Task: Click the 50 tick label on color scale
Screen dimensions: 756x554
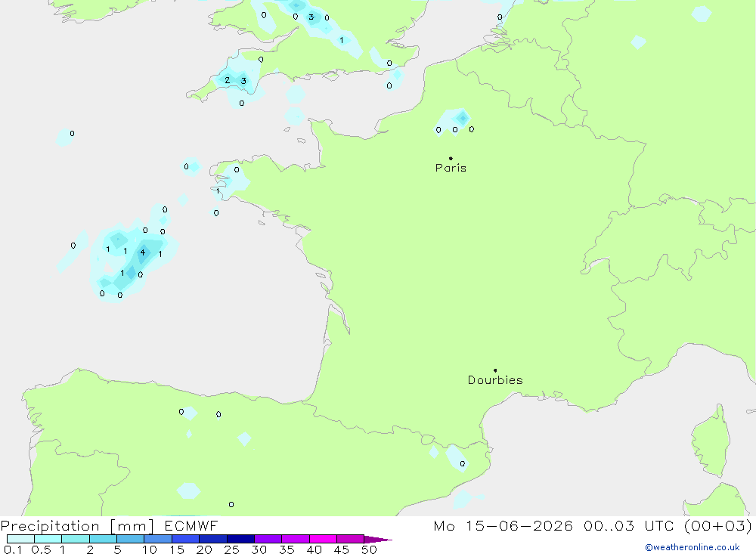Action: 369,549
